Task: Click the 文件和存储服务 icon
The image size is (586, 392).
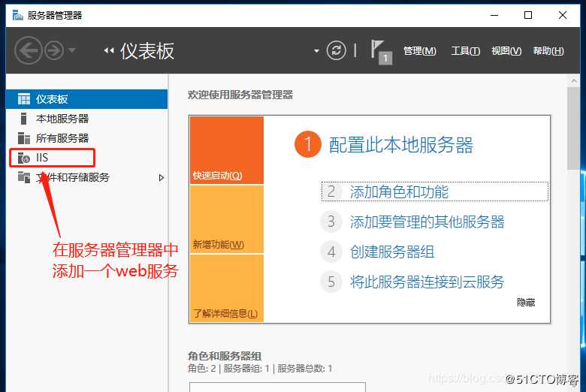Action: (x=24, y=177)
